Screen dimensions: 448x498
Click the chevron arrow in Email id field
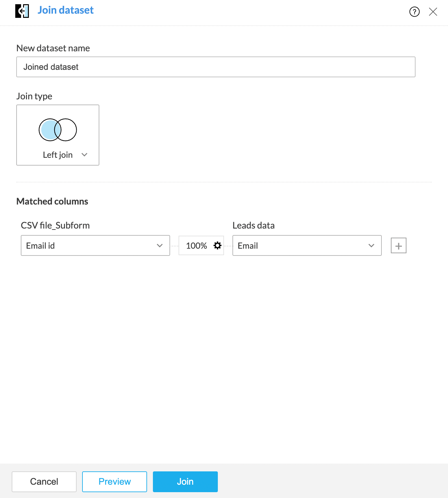pos(160,245)
